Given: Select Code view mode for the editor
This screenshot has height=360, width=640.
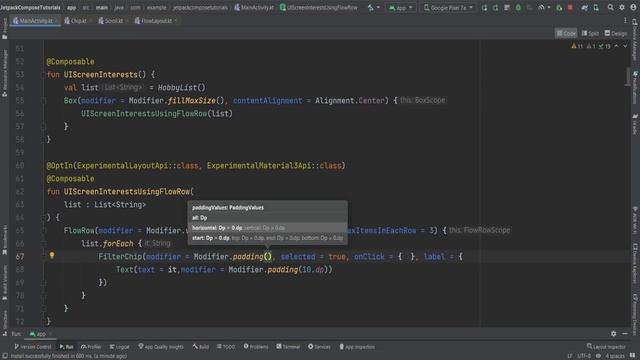Looking at the screenshot, I should 566,33.
